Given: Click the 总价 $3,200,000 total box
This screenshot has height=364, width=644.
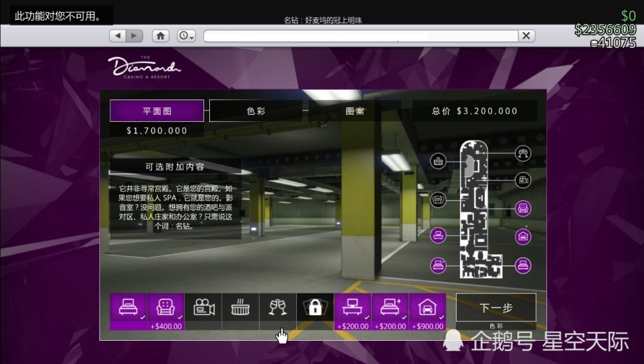Looking at the screenshot, I should pos(475,111).
